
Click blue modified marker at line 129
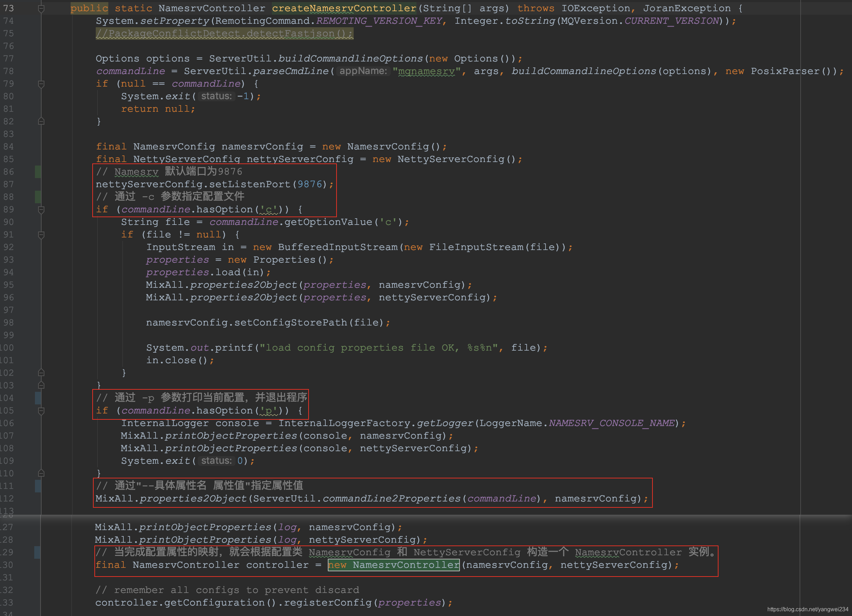pyautogui.click(x=37, y=552)
